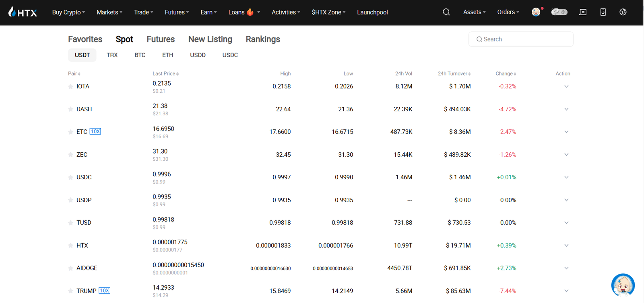Open the user avatar profile icon
This screenshot has height=303, width=644.
pos(536,12)
